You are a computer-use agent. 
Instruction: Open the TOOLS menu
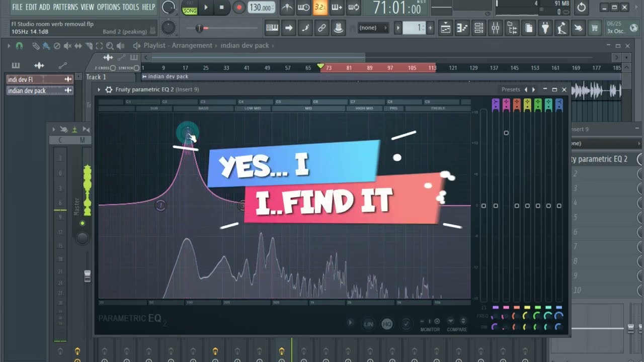(131, 7)
